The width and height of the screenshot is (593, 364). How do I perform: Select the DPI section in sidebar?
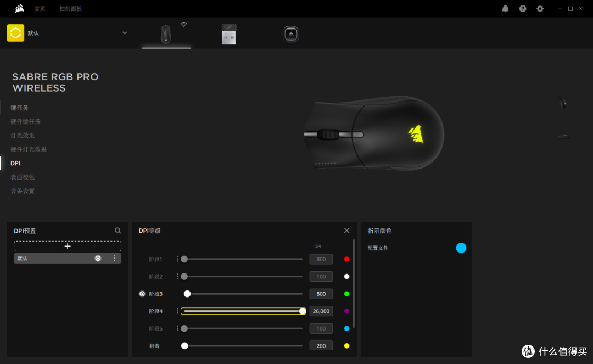(15, 163)
